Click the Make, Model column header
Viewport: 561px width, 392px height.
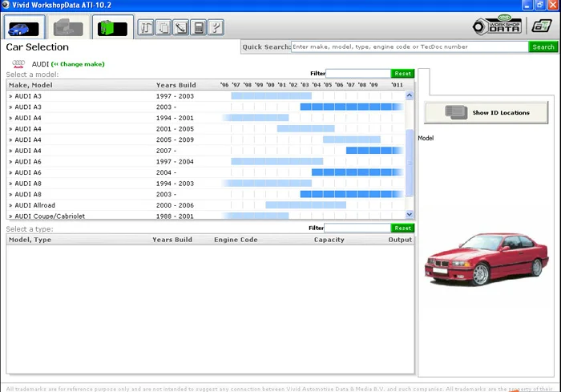click(30, 85)
